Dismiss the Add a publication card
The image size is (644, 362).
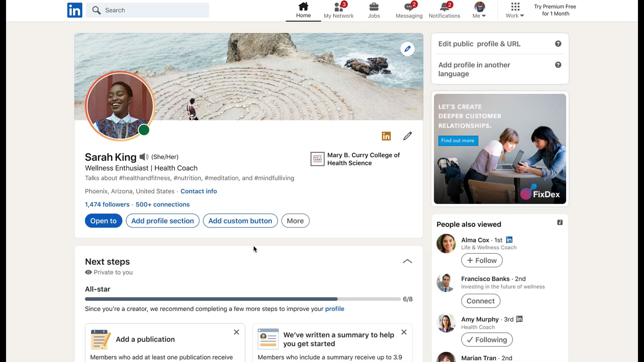[x=236, y=332]
